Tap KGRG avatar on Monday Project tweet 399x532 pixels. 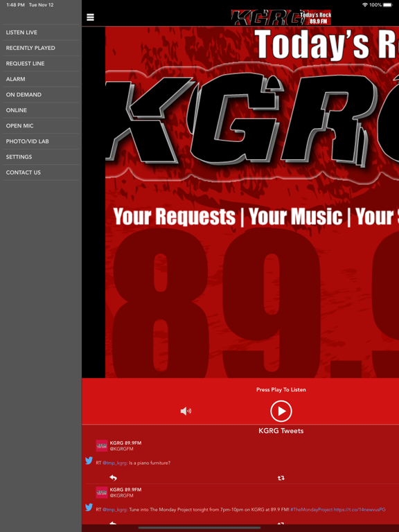click(x=102, y=493)
